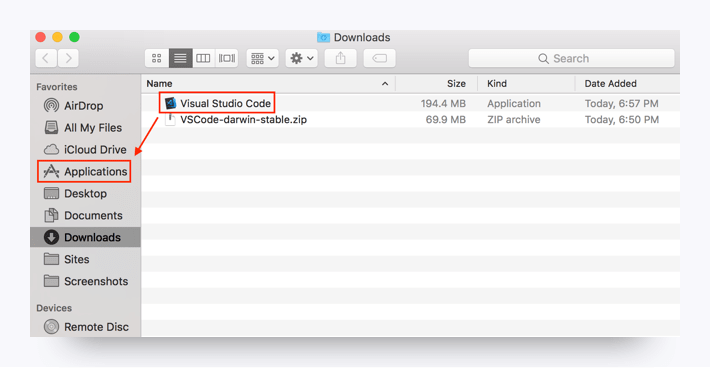Screen dimensions: 710x368
Task: Click the Applications 'A' icon
Action: tap(51, 172)
